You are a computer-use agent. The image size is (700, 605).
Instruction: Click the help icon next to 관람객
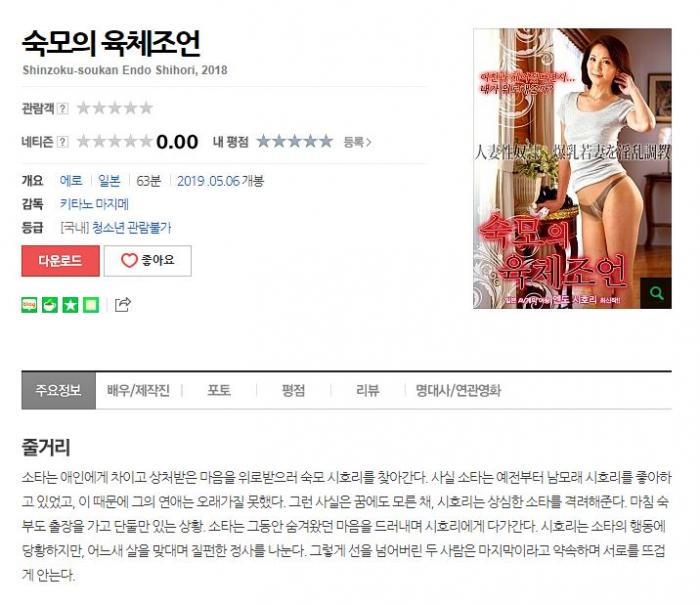pos(63,108)
